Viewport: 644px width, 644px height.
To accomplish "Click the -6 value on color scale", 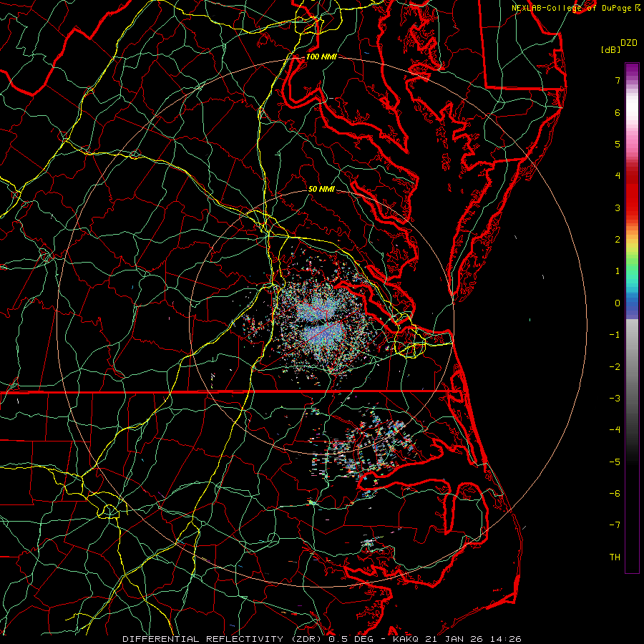I will [x=615, y=494].
